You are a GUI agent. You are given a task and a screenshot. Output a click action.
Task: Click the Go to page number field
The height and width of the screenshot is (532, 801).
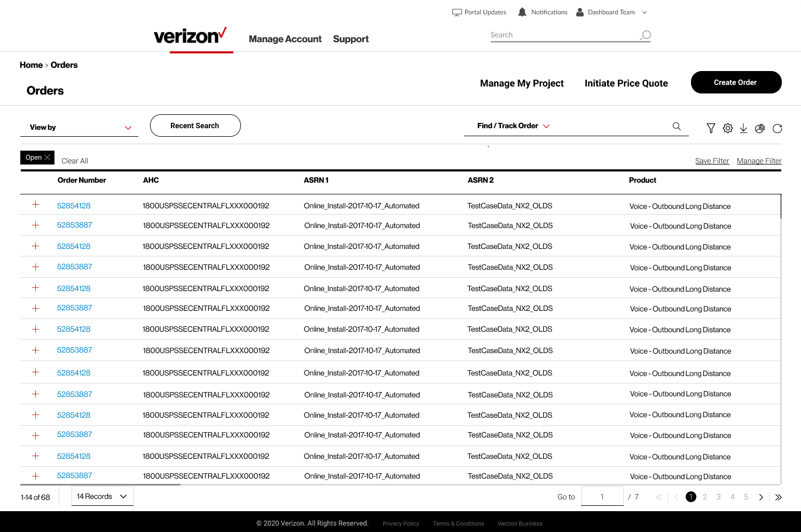pos(602,496)
